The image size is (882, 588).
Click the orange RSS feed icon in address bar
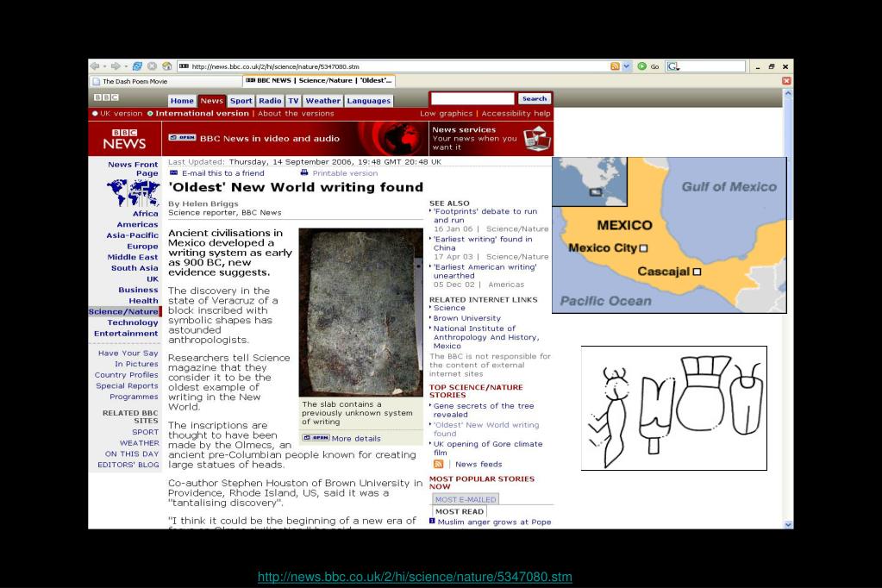coord(615,66)
